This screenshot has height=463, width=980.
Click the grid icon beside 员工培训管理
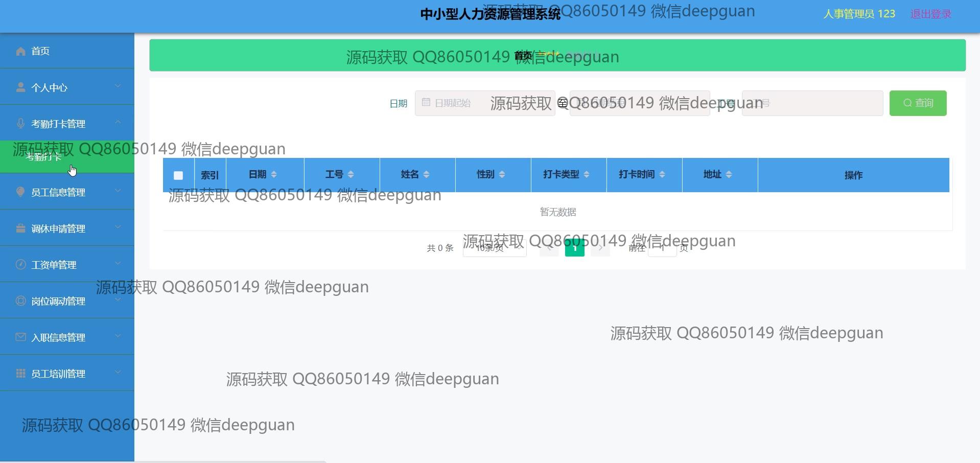[x=20, y=374]
